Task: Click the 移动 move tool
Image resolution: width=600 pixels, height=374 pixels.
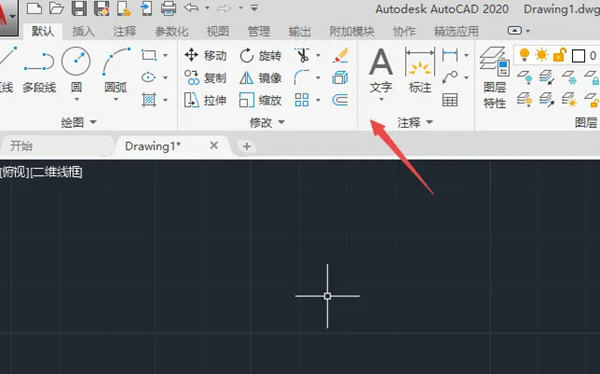Action: click(205, 56)
